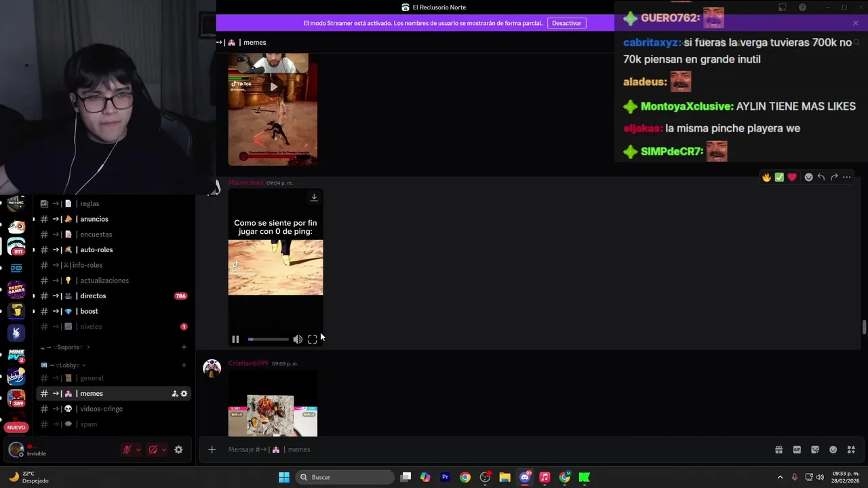
Task: Open Adobe Premiere Pro from taskbar
Action: coord(445,477)
